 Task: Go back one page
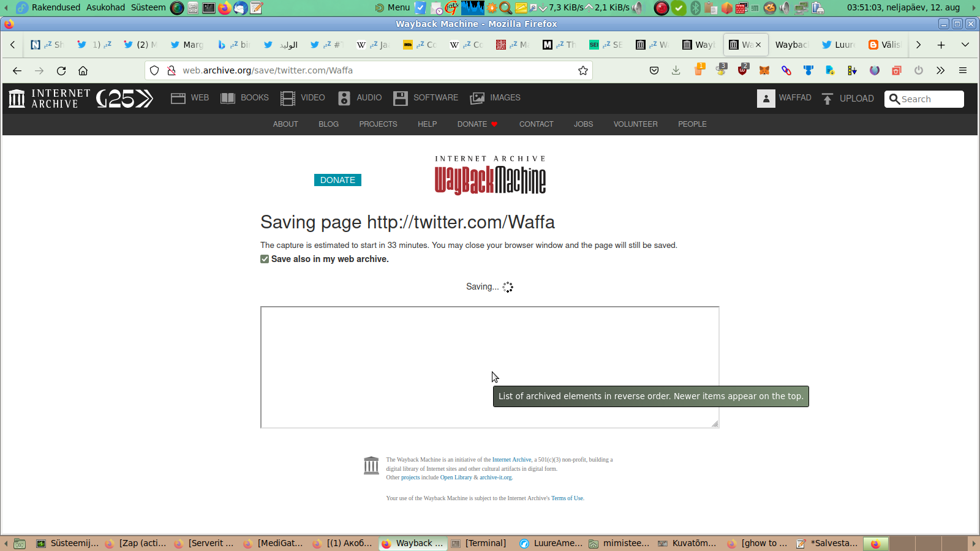[x=17, y=70]
